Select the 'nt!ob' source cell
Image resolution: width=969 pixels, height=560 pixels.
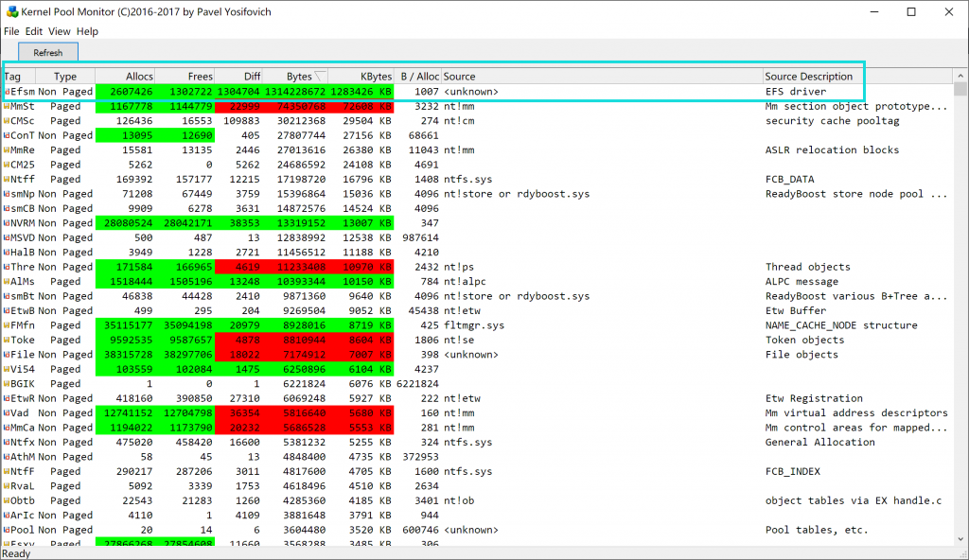(x=459, y=500)
